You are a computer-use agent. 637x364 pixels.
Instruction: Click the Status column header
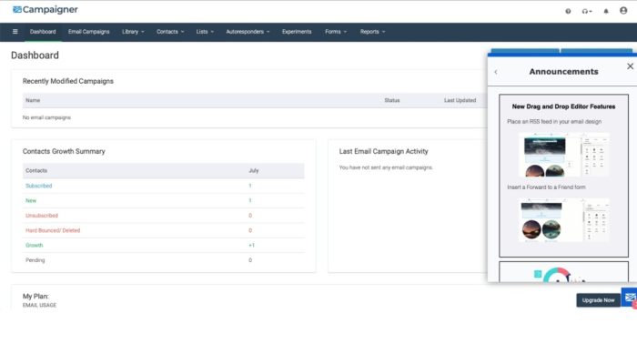point(392,100)
